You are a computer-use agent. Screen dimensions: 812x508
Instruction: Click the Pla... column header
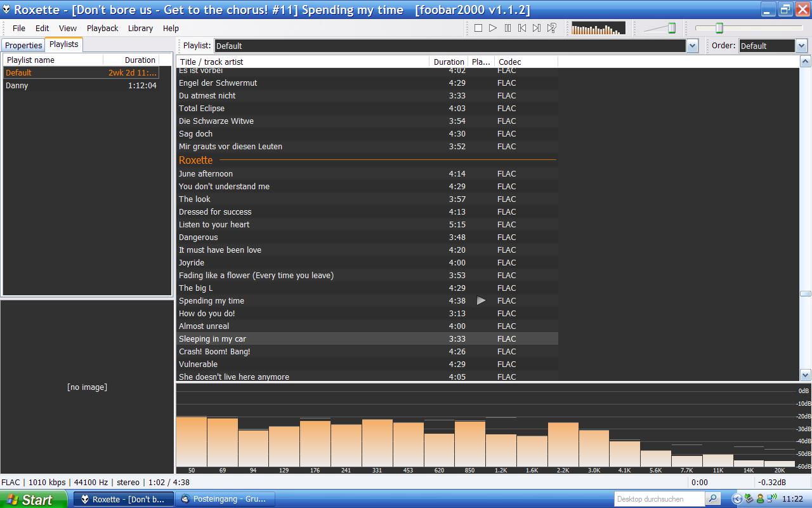pyautogui.click(x=481, y=62)
